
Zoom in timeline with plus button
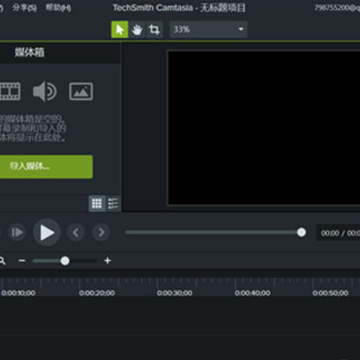107,261
